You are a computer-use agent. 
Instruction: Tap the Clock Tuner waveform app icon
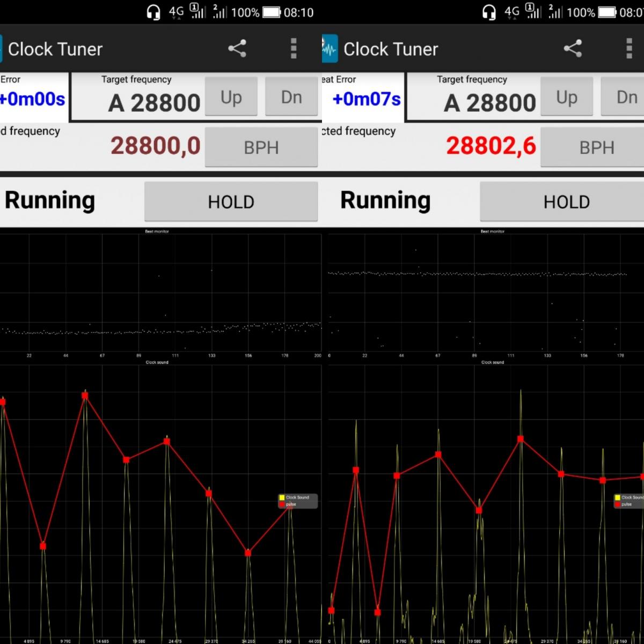(x=330, y=49)
